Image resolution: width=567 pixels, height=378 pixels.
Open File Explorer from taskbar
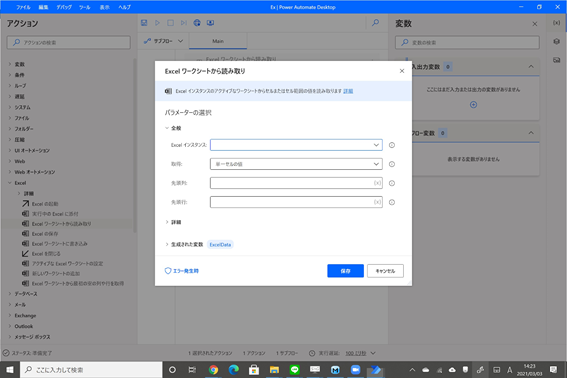[274, 370]
